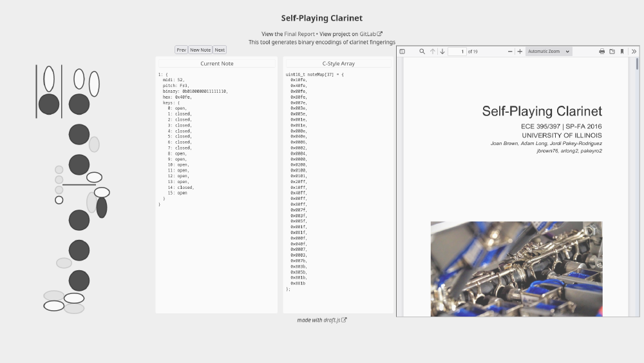Viewport: 644px width, 363px height.
Task: View project on GitLab link
Action: (368, 34)
